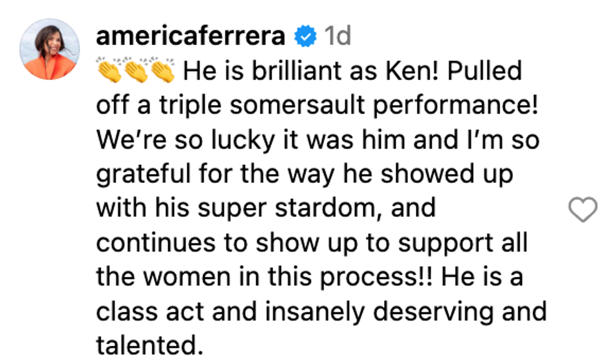Click the first clapping hands emoji
This screenshot has height=364, width=612.
tap(109, 72)
